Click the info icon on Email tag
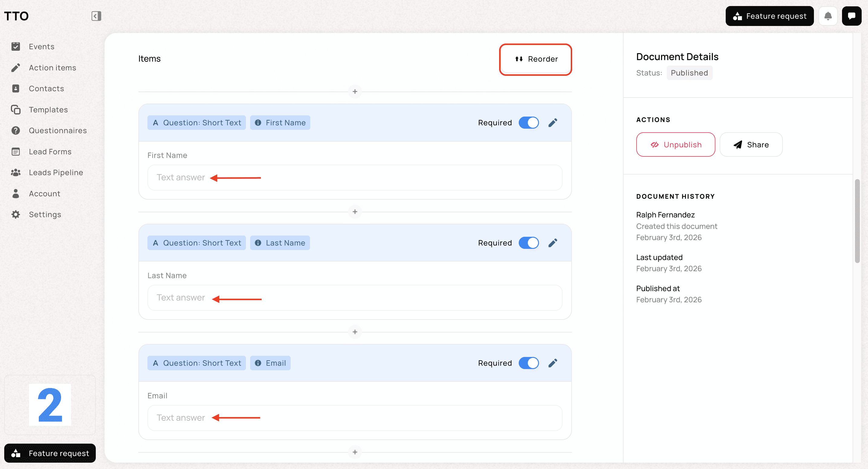Image resolution: width=868 pixels, height=469 pixels. click(258, 363)
